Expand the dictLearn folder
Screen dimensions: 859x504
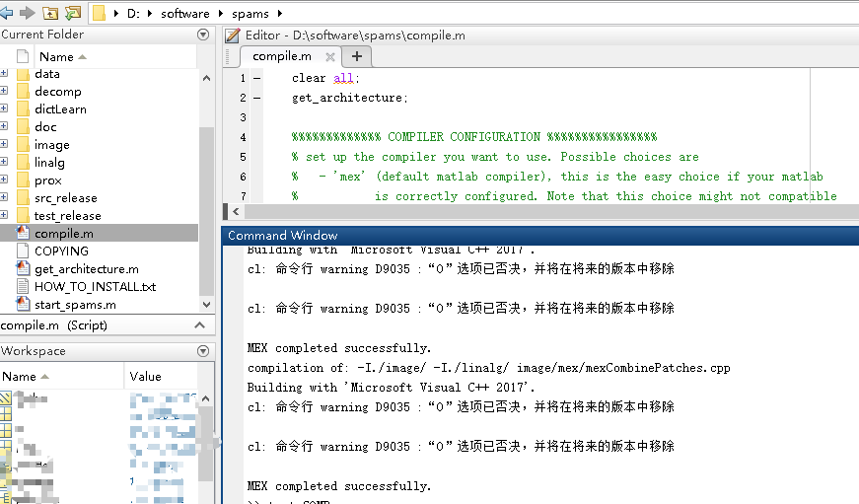coord(4,108)
